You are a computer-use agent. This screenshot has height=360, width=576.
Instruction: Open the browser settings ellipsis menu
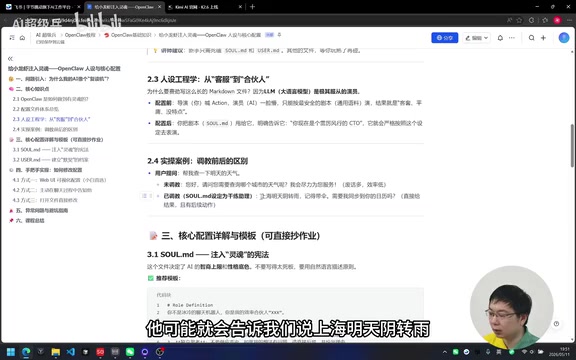coord(569,20)
